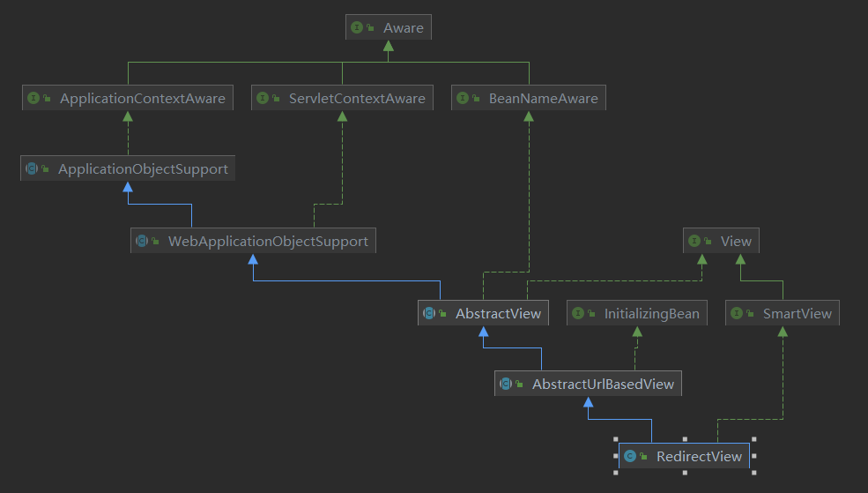Select BeanNameAware node label
The image size is (868, 493).
pyautogui.click(x=543, y=98)
